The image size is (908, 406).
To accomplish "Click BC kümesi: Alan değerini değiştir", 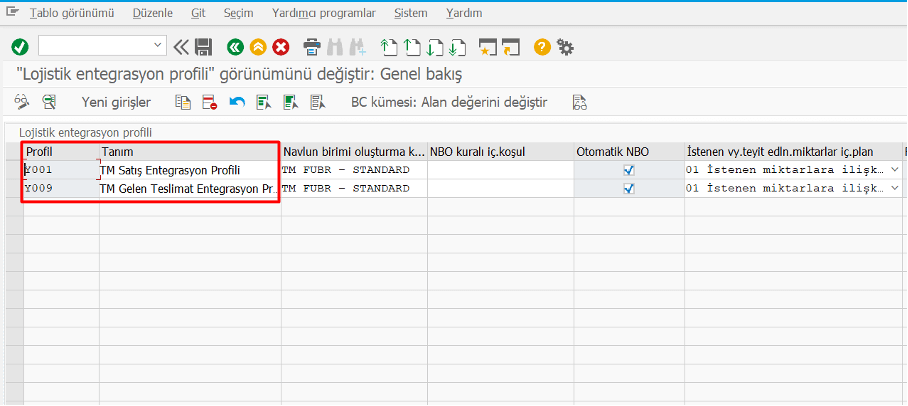I will 449,102.
